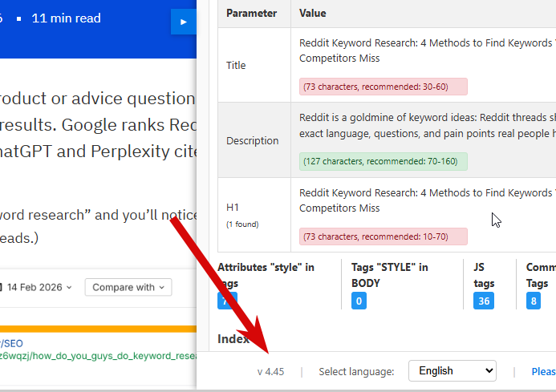Viewport: 556px width, 392px height.
Task: Click the Description character count green badge
Action: pos(384,161)
